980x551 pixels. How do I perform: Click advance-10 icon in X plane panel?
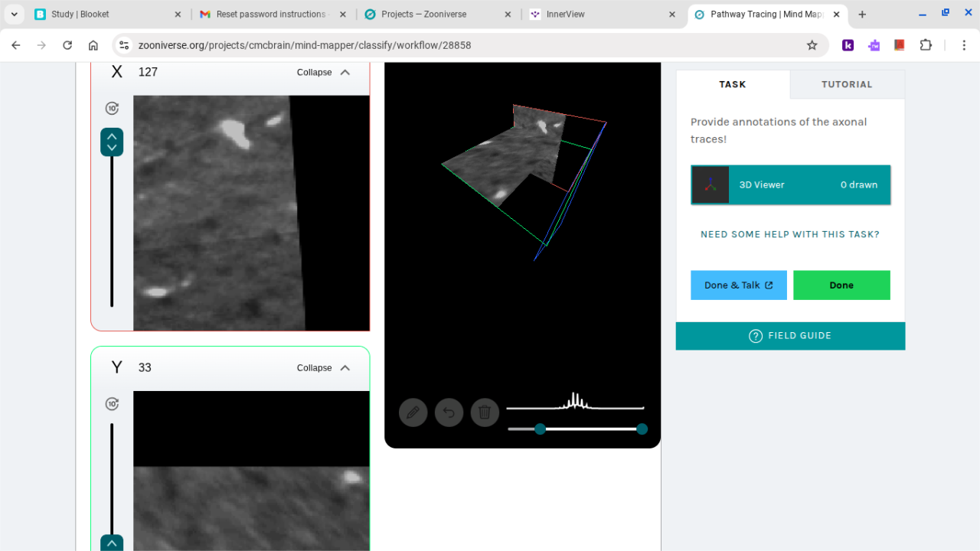[x=113, y=109]
